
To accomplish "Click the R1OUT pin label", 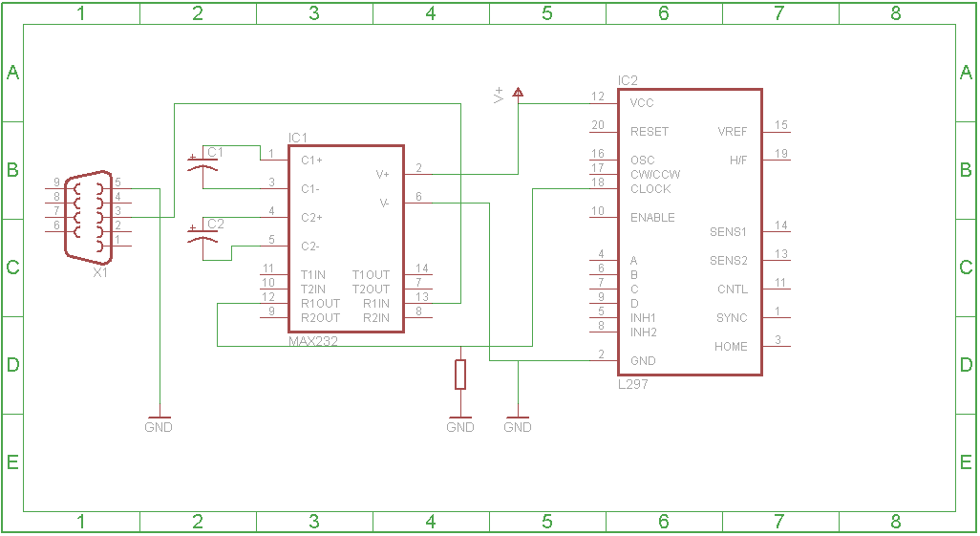I will coord(320,303).
